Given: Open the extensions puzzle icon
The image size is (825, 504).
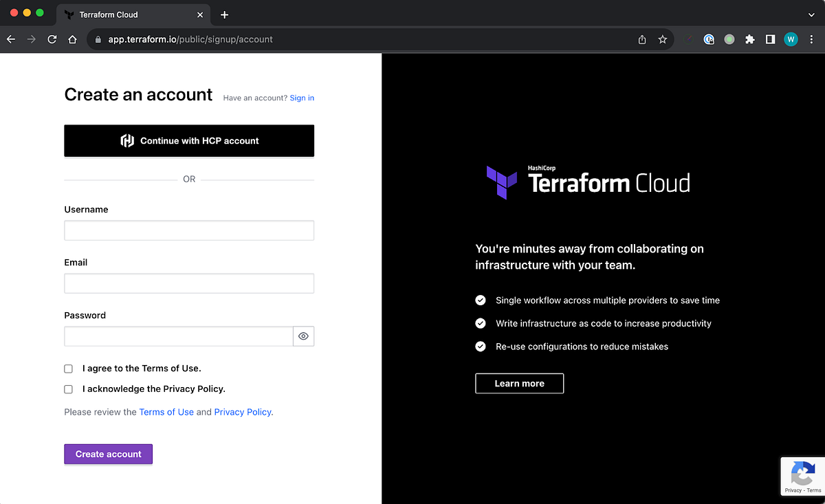Looking at the screenshot, I should [x=749, y=39].
